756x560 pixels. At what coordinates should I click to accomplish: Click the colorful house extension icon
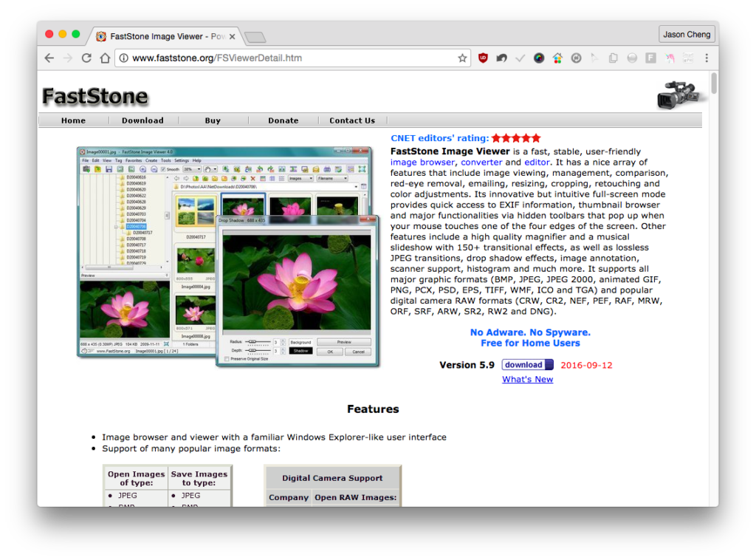click(x=557, y=58)
